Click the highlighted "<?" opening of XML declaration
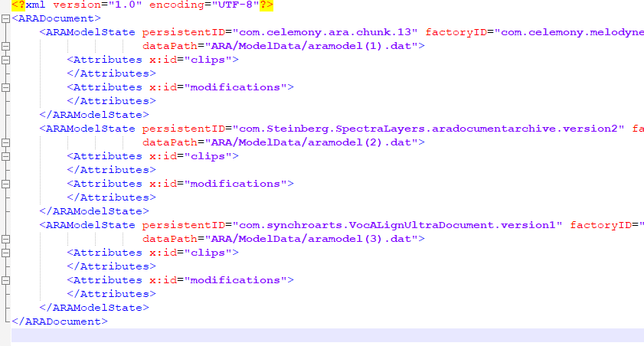644x346 pixels. [x=18, y=5]
